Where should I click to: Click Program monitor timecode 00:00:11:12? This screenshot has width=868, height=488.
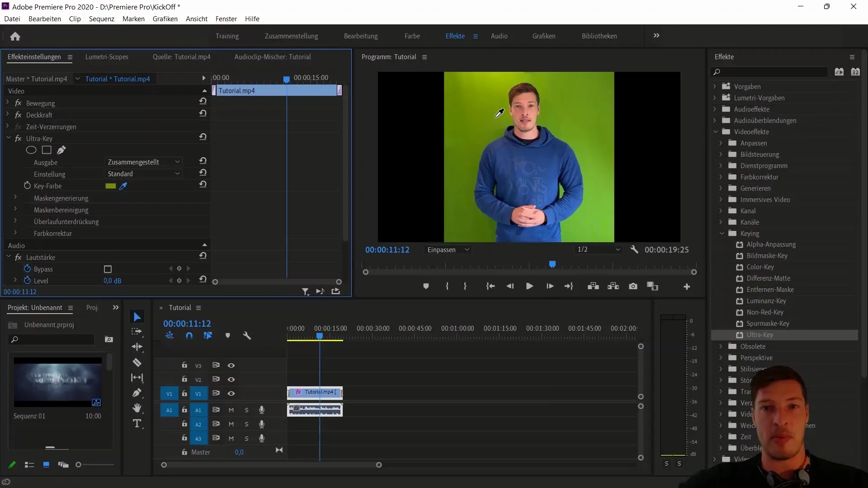pyautogui.click(x=387, y=250)
